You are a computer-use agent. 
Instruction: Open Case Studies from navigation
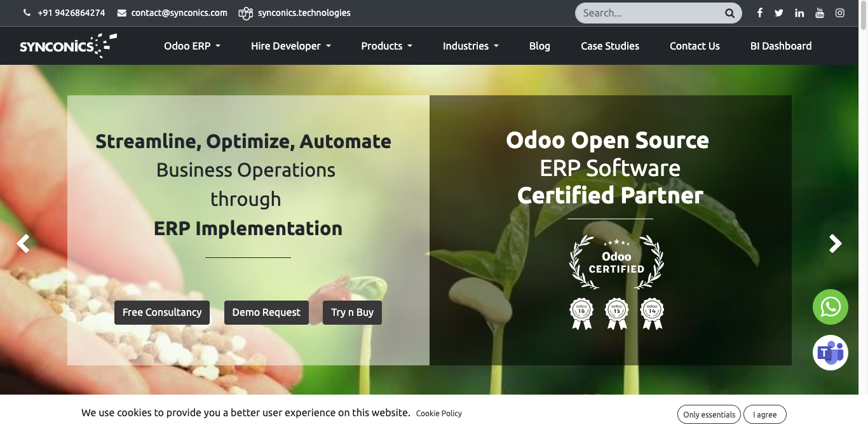609,46
